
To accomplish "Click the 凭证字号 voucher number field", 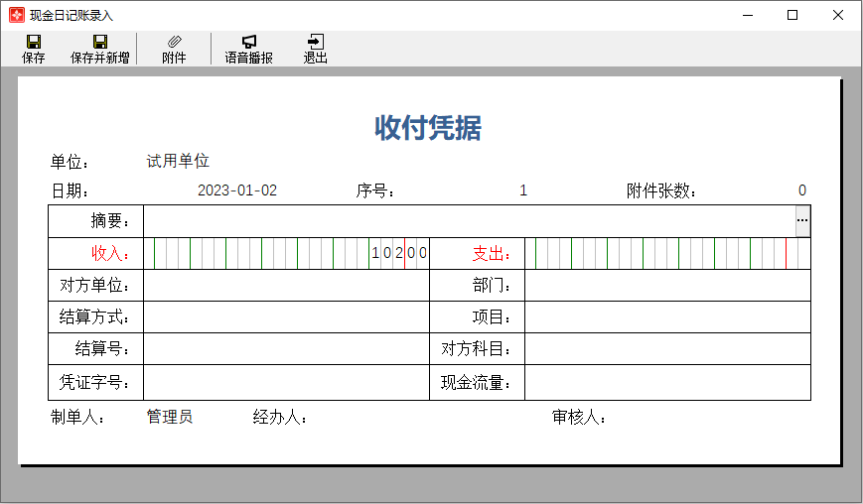I will [x=286, y=383].
